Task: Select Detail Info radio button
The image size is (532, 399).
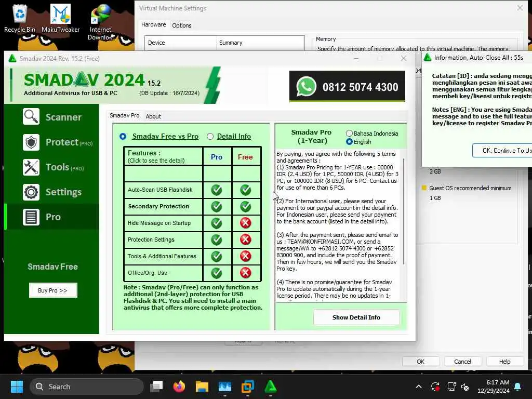Action: coord(210,137)
